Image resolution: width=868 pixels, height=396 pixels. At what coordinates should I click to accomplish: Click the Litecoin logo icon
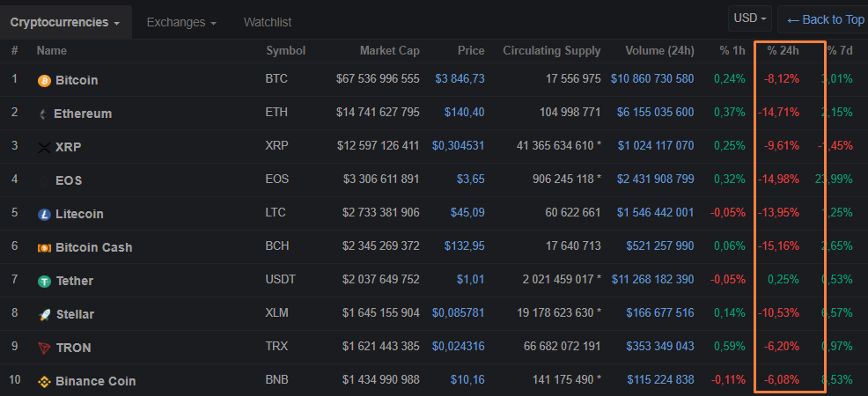44,214
